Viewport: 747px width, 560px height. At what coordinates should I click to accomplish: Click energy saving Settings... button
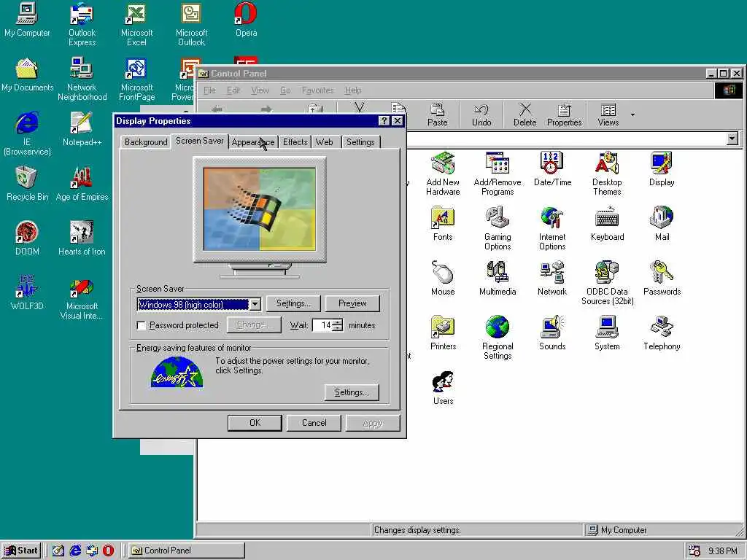coord(352,392)
